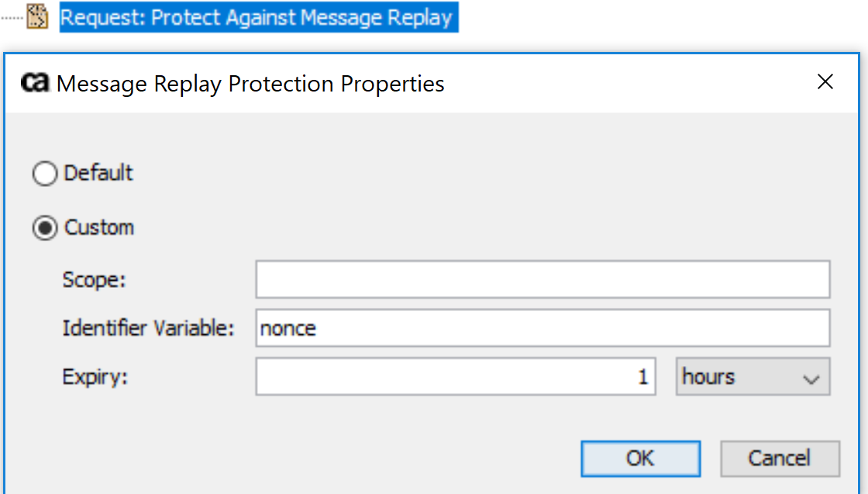Image resolution: width=868 pixels, height=494 pixels.
Task: Click inside the empty Scope field
Action: pos(542,280)
